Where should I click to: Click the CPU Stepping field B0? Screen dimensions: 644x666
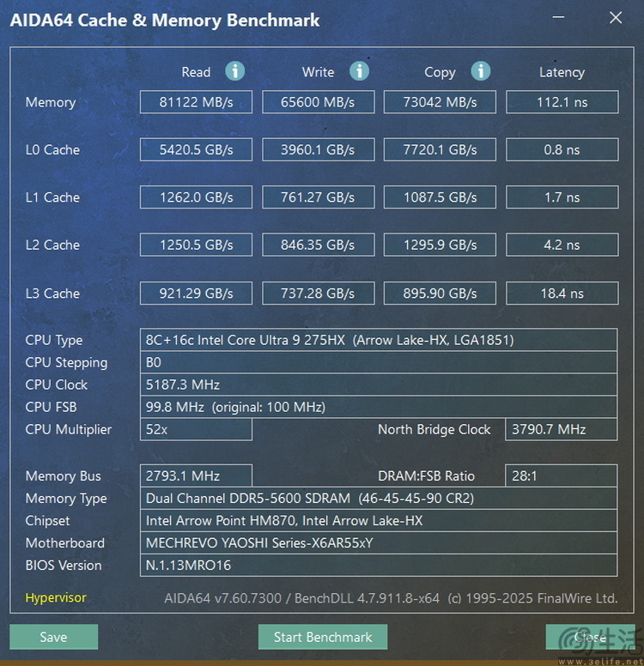pos(379,362)
